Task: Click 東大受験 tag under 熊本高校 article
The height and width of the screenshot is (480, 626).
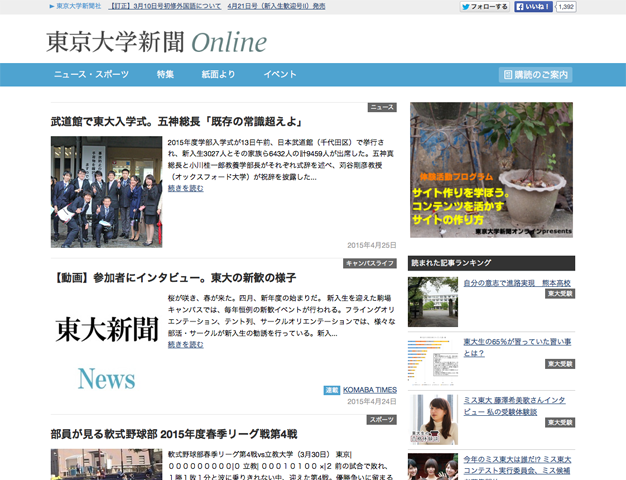Action: pos(560,294)
